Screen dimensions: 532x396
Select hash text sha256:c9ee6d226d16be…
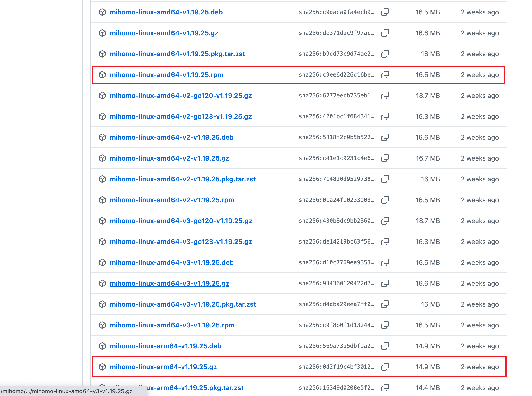tap(336, 75)
